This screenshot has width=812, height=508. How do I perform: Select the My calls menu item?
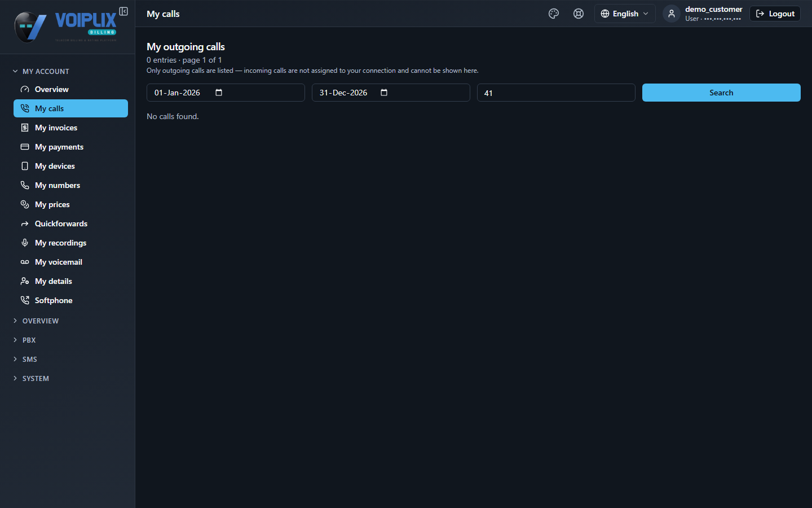coord(70,108)
